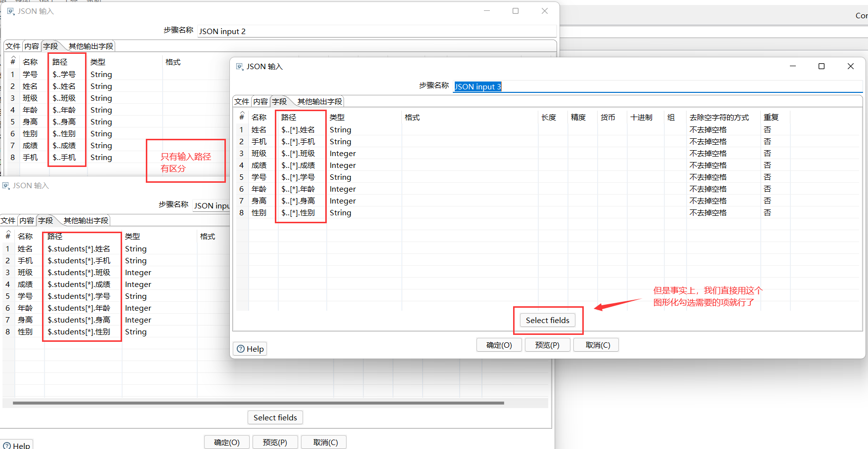Select path $.students[*].成绩 in bottom-left window
This screenshot has width=868, height=449.
(83, 284)
